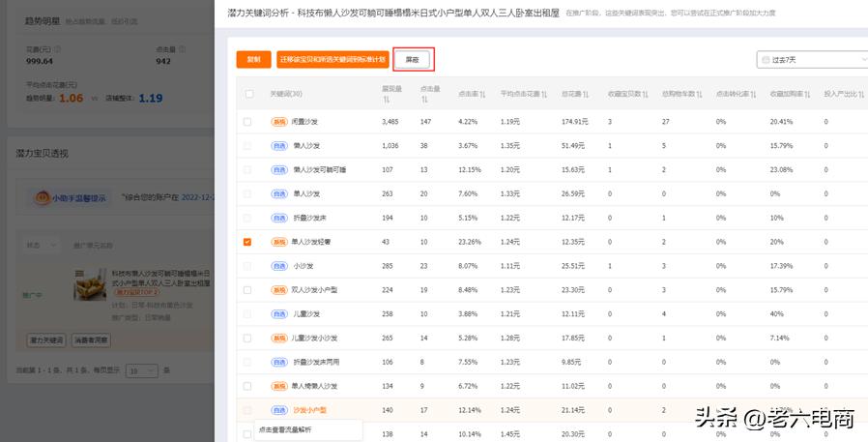Image resolution: width=868 pixels, height=442 pixels.
Task: Tick the checkbox for 小沙发 row
Action: (x=246, y=266)
